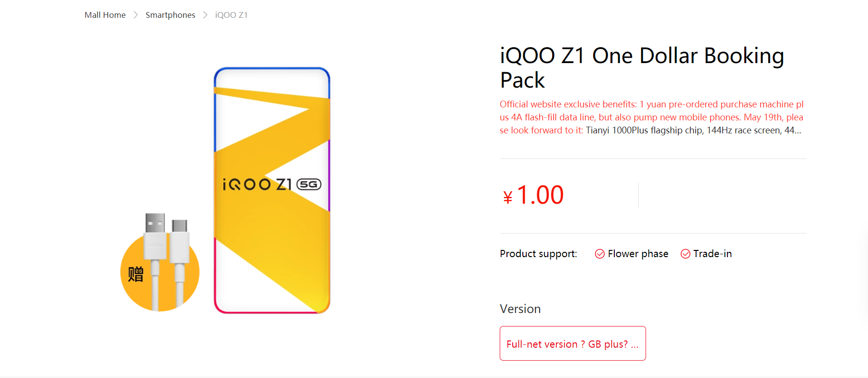Click the red official website benefits text
This screenshot has width=868, height=378.
click(651, 111)
